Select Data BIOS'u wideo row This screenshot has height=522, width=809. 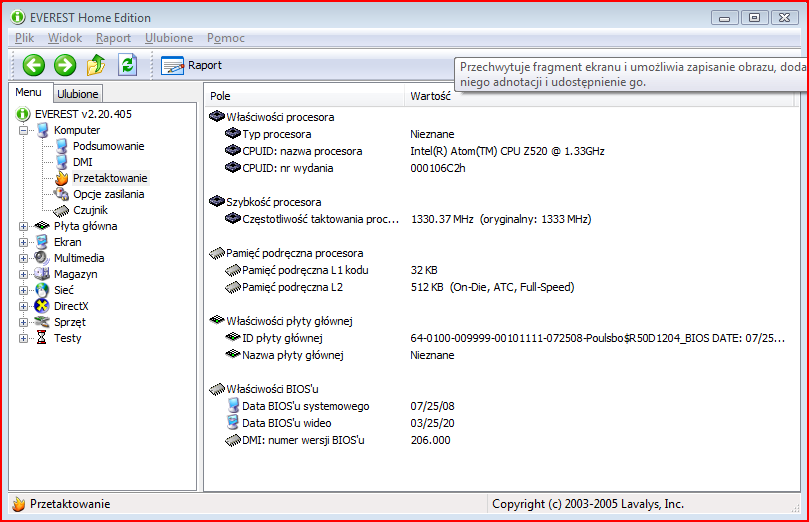point(503,423)
